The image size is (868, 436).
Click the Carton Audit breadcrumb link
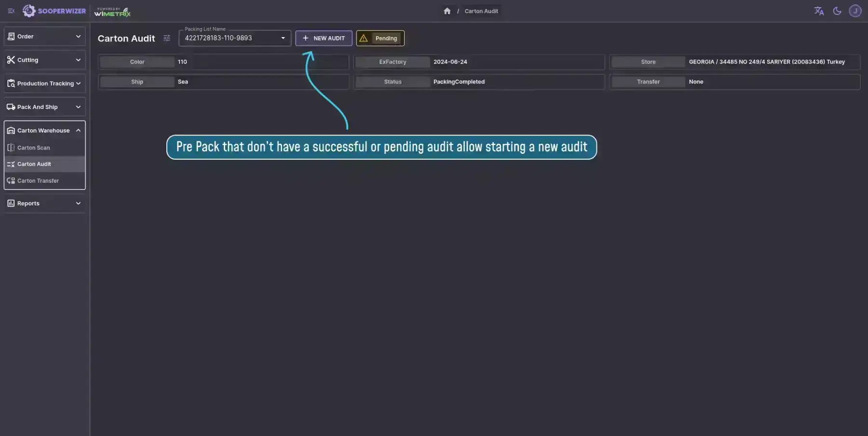[x=481, y=11]
